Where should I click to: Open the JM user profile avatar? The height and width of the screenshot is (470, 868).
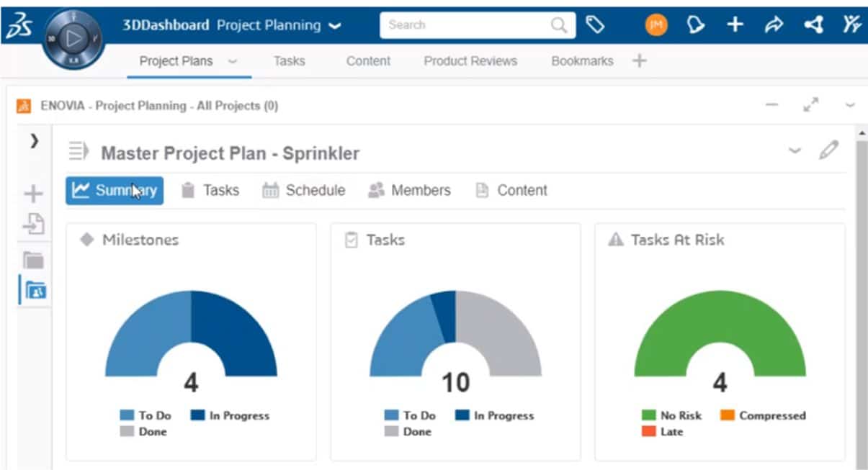(x=656, y=25)
